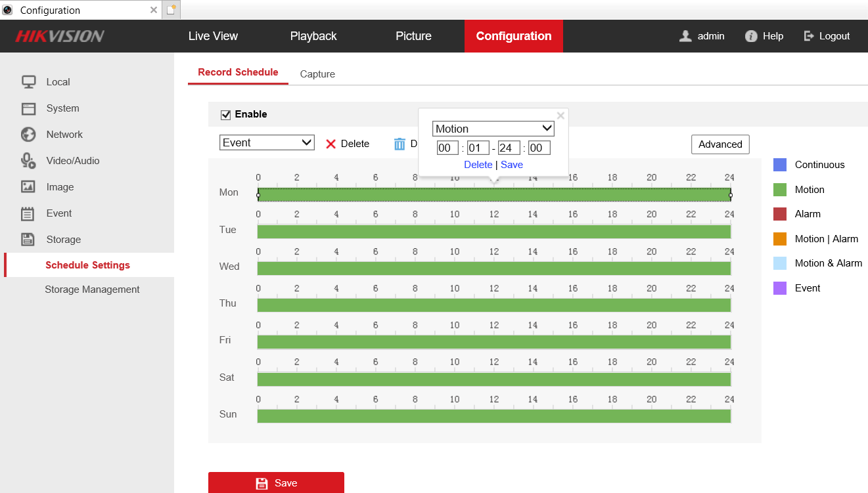Select the Video/Audio microphone icon
Viewport: 868px width, 493px height.
(28, 161)
